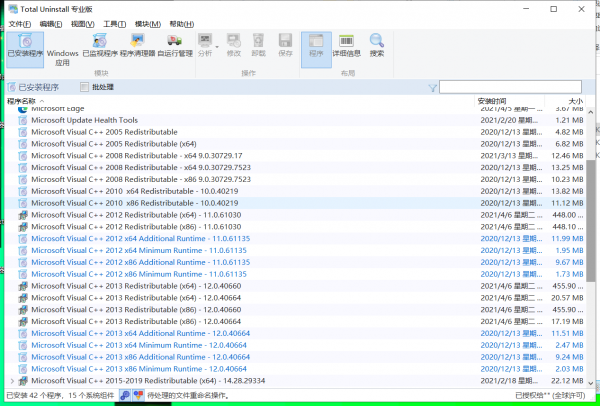Enable the 批处理 batch checkbox
This screenshot has height=406, width=600.
point(85,87)
